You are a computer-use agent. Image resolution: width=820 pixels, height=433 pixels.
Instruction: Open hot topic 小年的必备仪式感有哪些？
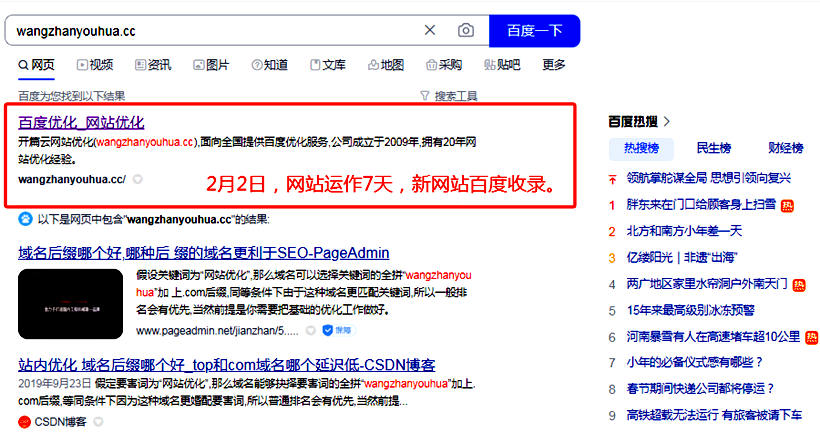[695, 362]
